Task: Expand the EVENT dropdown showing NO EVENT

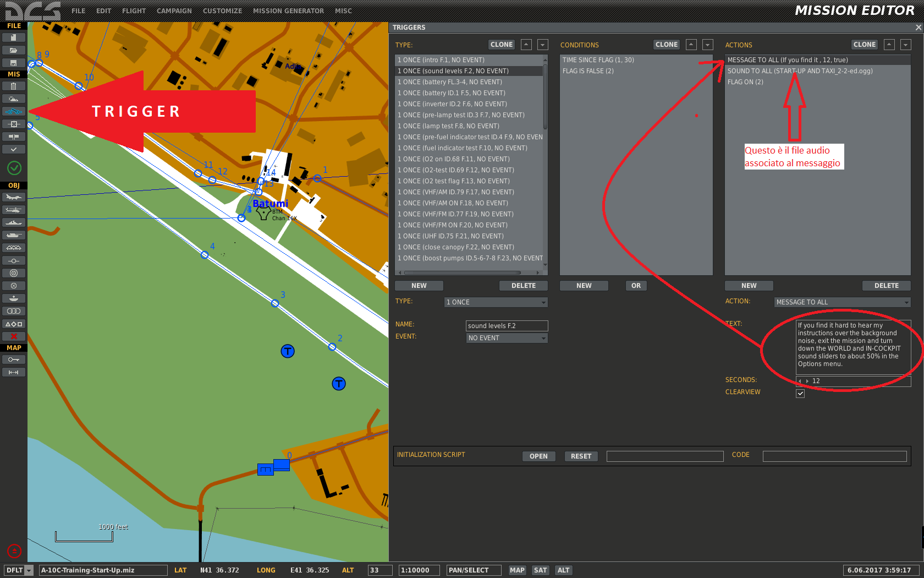Action: 507,338
